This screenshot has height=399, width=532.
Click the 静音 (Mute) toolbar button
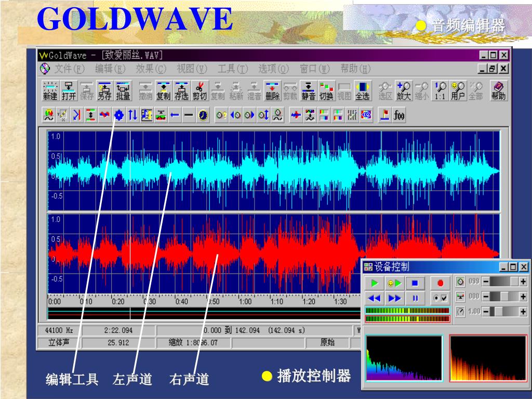click(309, 90)
